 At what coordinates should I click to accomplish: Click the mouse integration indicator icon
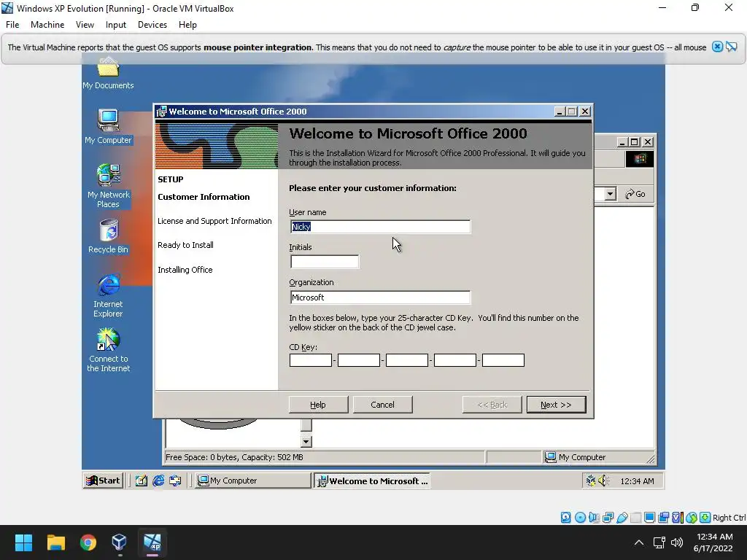[x=692, y=518]
